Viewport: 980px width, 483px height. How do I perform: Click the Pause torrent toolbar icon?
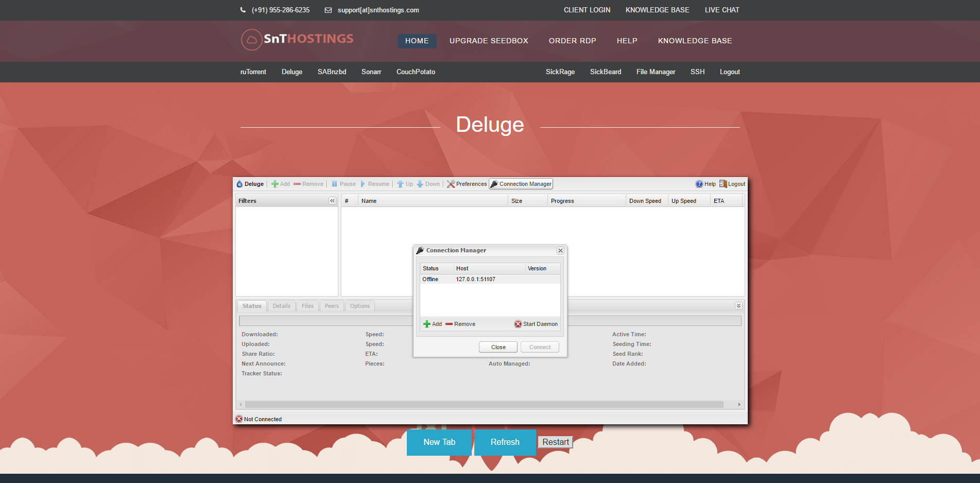pyautogui.click(x=334, y=184)
